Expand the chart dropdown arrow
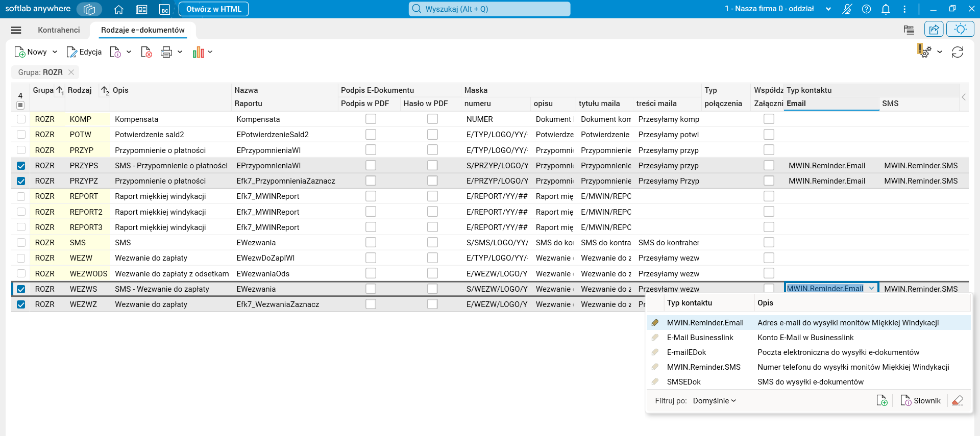This screenshot has width=980, height=436. click(x=210, y=52)
